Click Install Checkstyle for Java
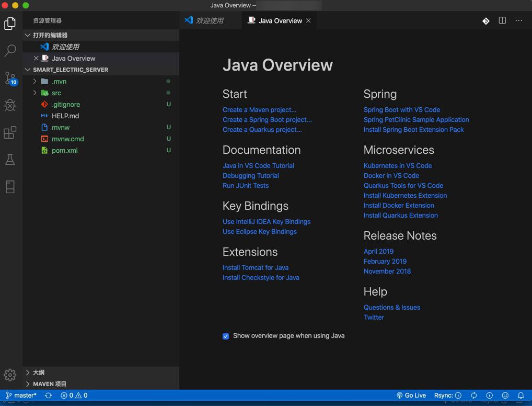Viewport: 532px width, 406px height. 261,278
